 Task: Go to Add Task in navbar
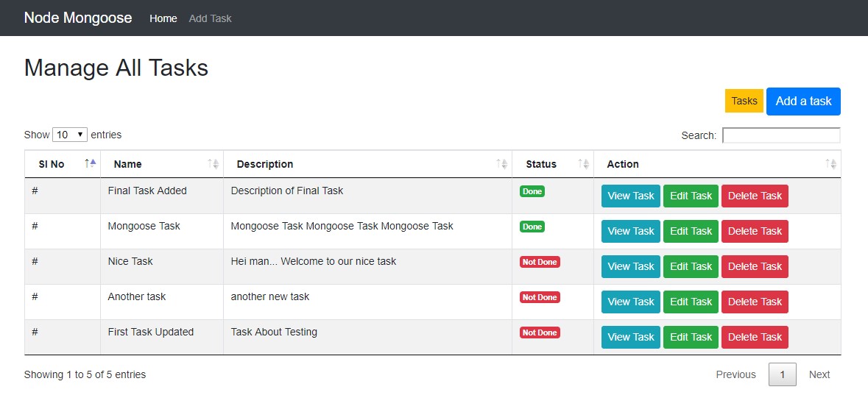pyautogui.click(x=210, y=18)
